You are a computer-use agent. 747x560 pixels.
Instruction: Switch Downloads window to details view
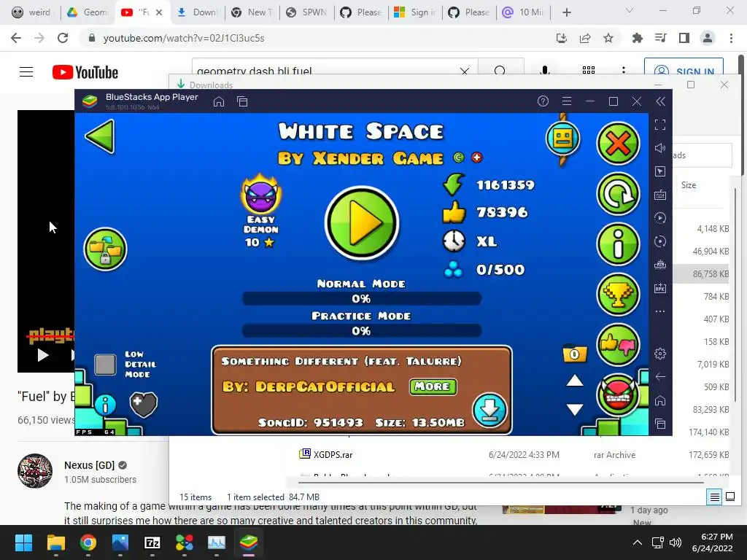tap(715, 497)
